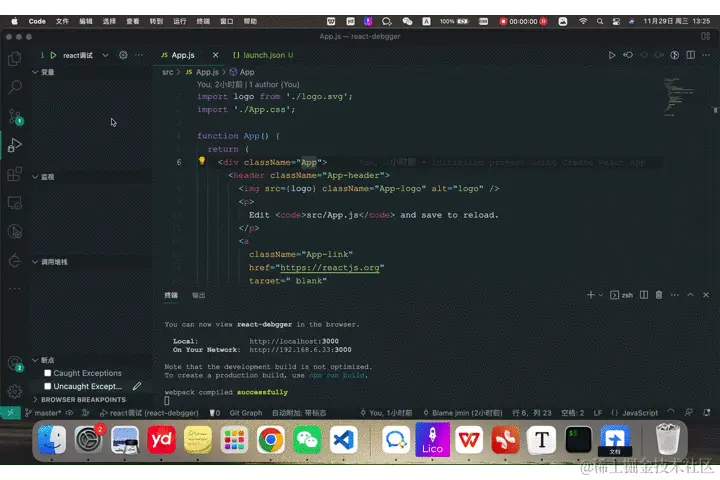Enable Uncaught Exceptions breakpoint
The height and width of the screenshot is (480, 720).
click(x=47, y=386)
